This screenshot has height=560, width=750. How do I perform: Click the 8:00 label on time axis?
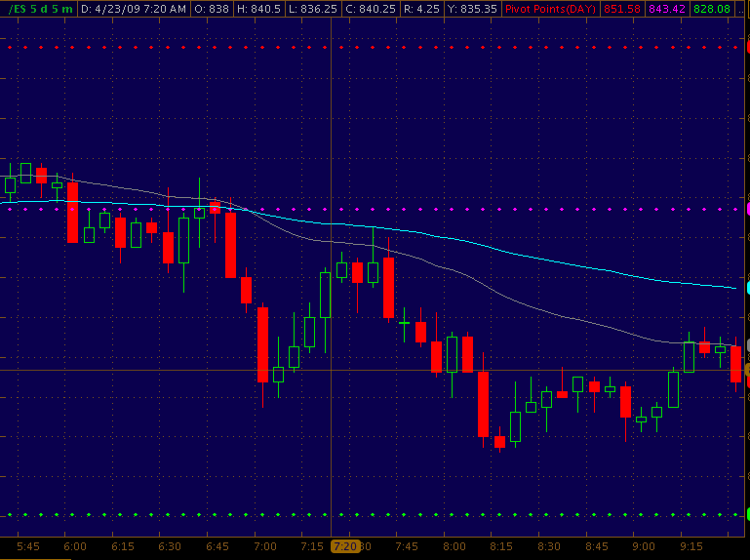[454, 546]
